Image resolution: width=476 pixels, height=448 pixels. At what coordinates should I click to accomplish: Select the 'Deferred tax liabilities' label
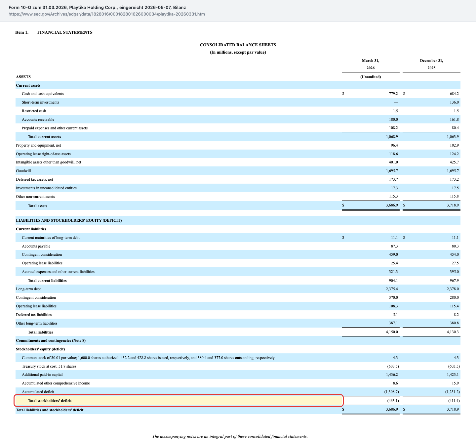click(34, 315)
